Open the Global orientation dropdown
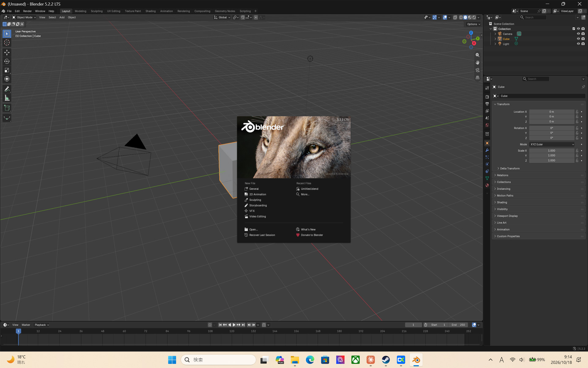This screenshot has width=588, height=368. point(222,17)
